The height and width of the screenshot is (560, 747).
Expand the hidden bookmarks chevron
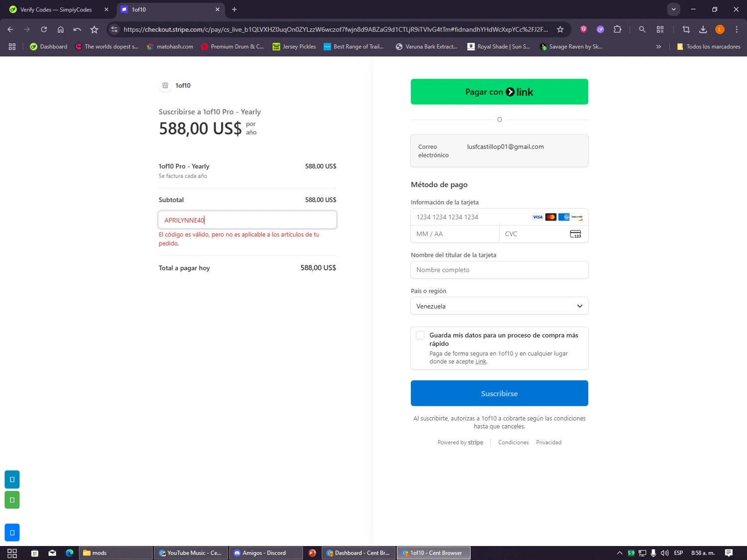(x=659, y=47)
